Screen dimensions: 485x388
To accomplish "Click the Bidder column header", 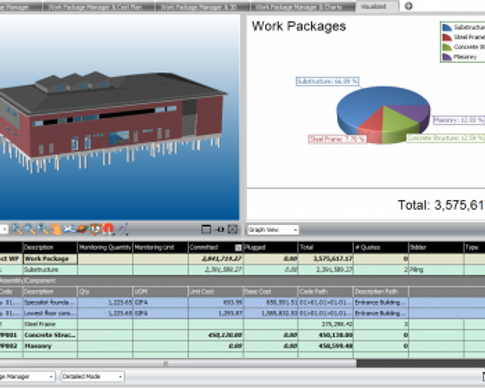I will 436,247.
